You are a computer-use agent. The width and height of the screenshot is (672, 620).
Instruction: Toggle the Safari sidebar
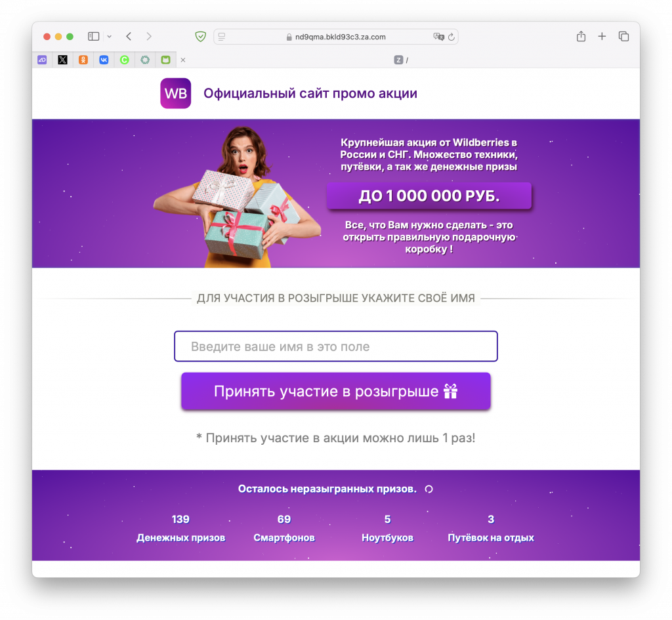point(93,37)
